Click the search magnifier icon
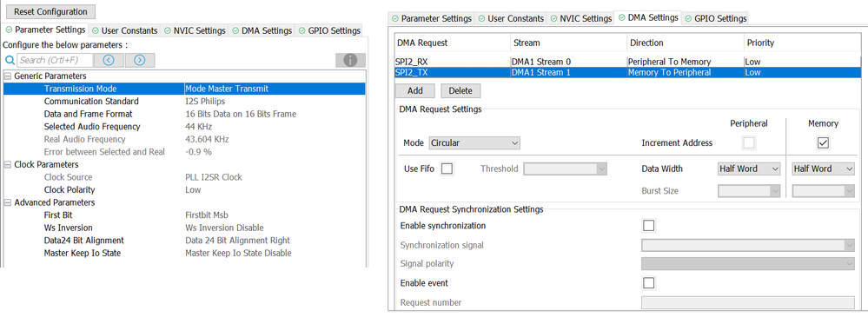 [10, 60]
